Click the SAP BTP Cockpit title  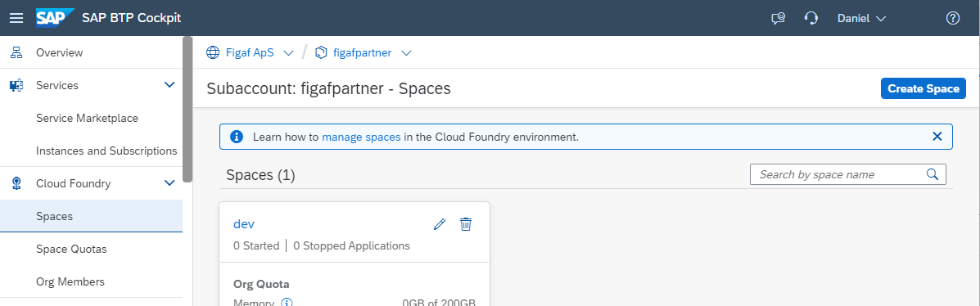coord(131,18)
